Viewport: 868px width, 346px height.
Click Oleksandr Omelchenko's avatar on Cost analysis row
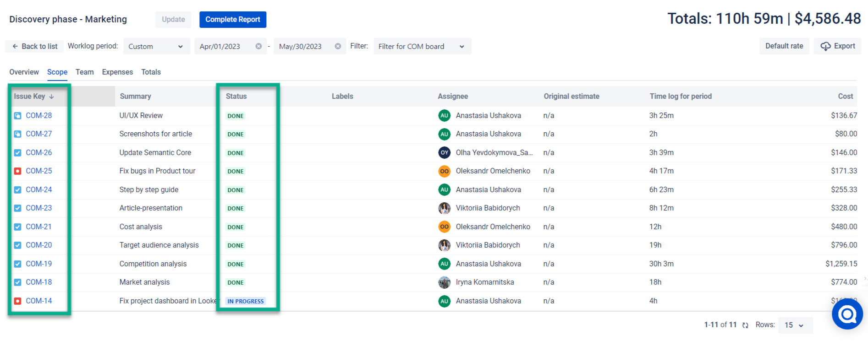pyautogui.click(x=444, y=227)
